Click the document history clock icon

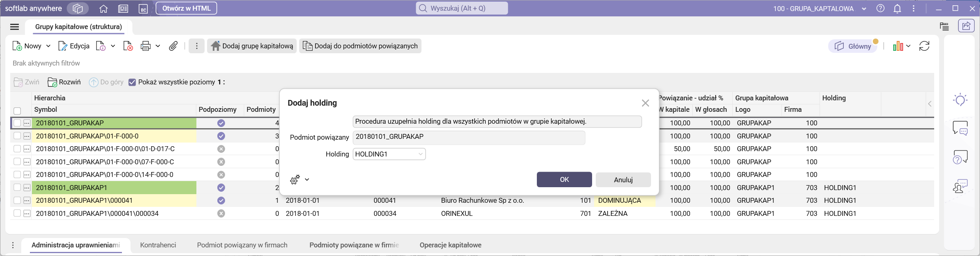(101, 46)
